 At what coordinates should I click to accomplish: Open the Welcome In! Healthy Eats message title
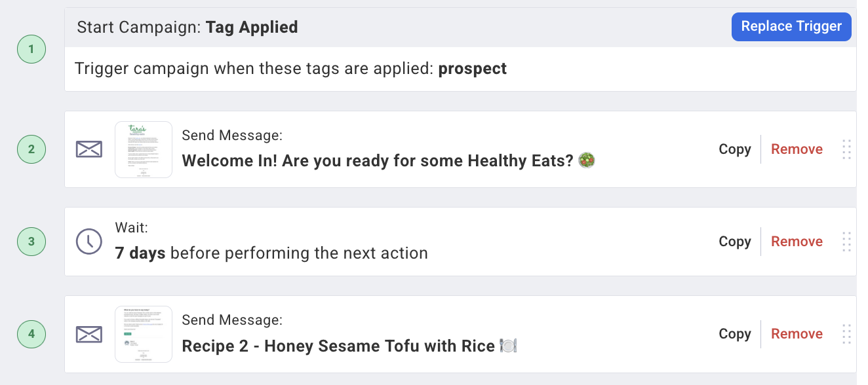coord(388,161)
